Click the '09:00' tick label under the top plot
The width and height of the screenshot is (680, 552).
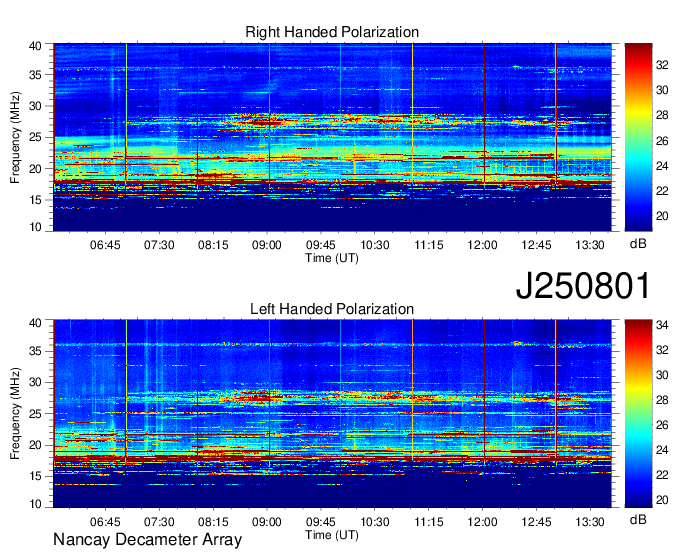[267, 245]
